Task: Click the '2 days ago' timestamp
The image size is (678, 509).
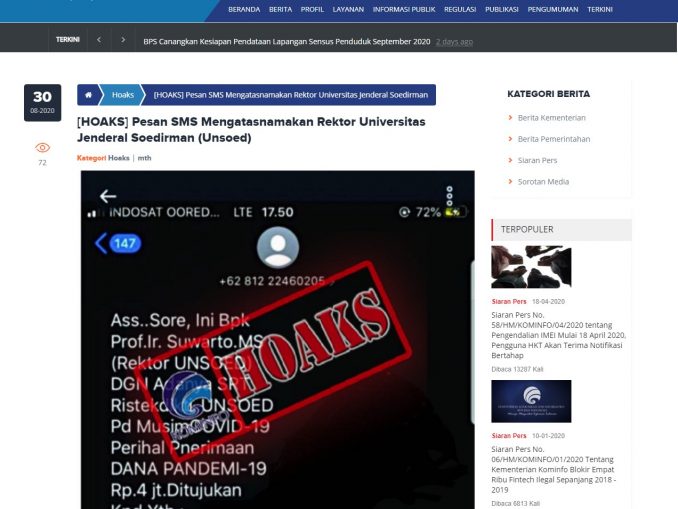Action: pos(454,42)
